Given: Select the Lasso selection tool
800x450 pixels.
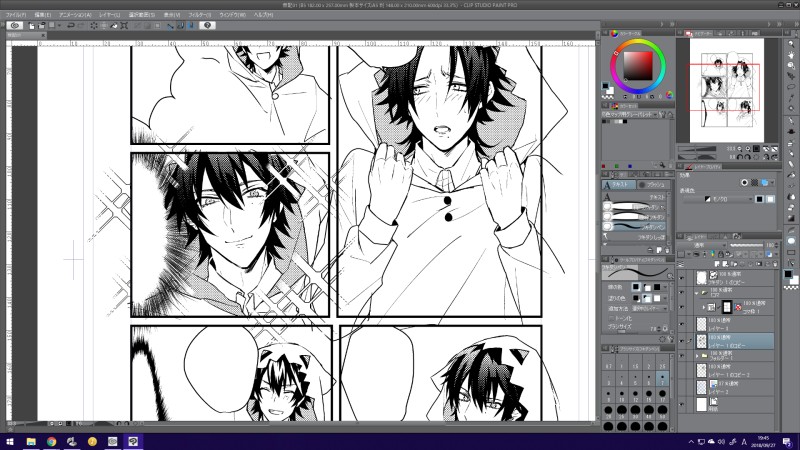Looking at the screenshot, I should tap(791, 87).
